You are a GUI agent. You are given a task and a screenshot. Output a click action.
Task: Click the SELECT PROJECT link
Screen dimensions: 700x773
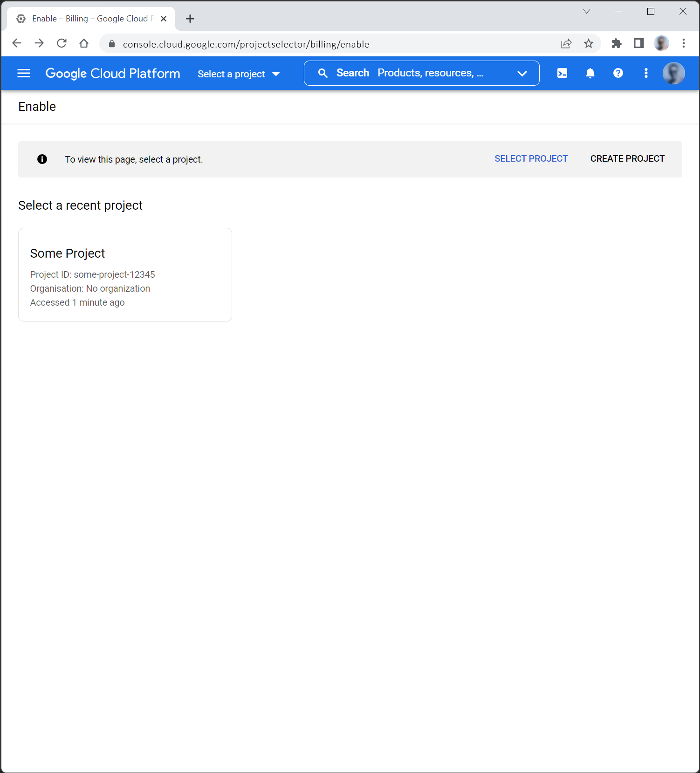click(531, 159)
